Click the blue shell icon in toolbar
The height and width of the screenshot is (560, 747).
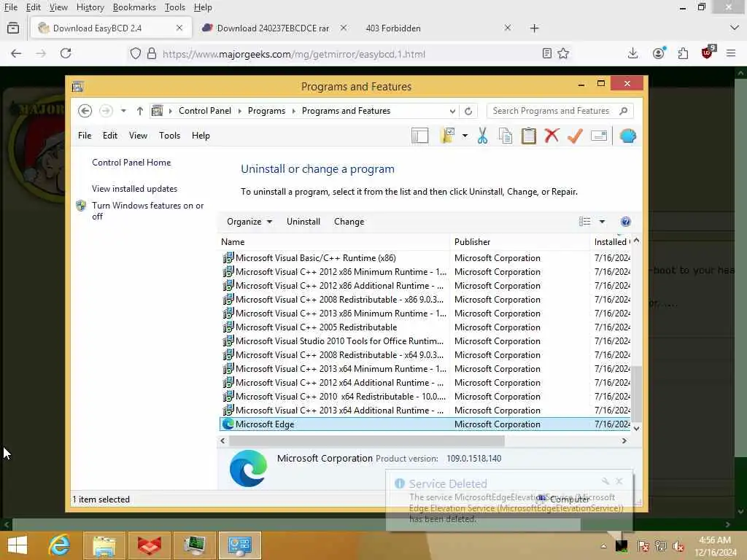(x=627, y=136)
